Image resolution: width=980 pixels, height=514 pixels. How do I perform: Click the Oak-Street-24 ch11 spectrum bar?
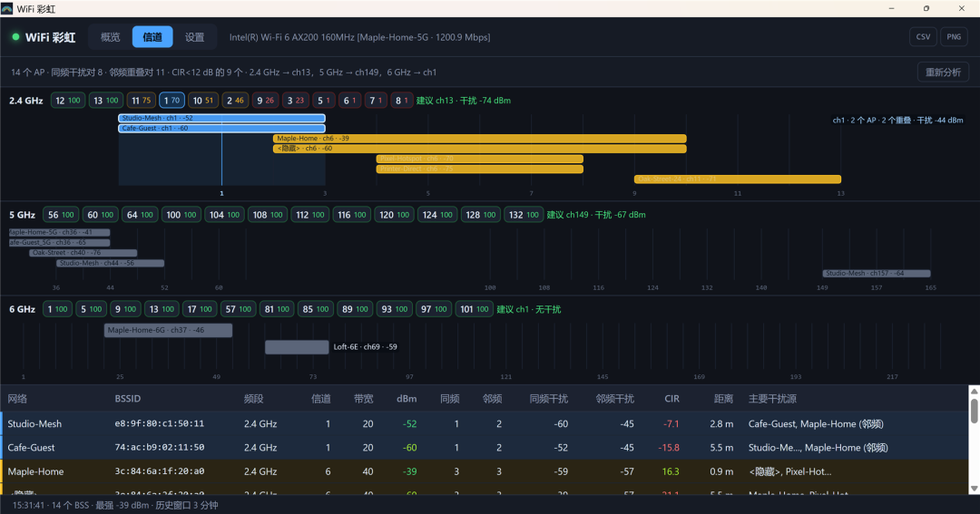[x=738, y=179]
